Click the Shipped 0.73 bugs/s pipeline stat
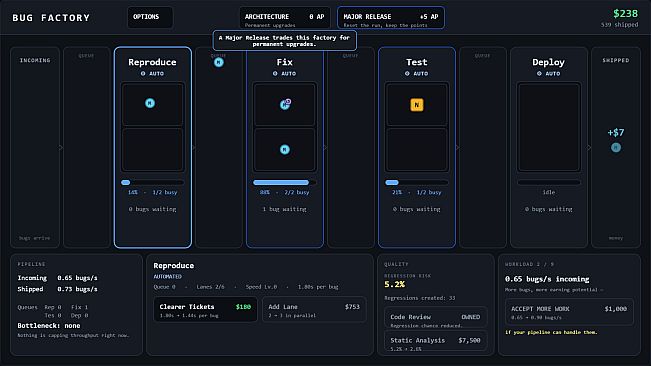Image resolution: width=651 pixels, height=366 pixels. 57,289
